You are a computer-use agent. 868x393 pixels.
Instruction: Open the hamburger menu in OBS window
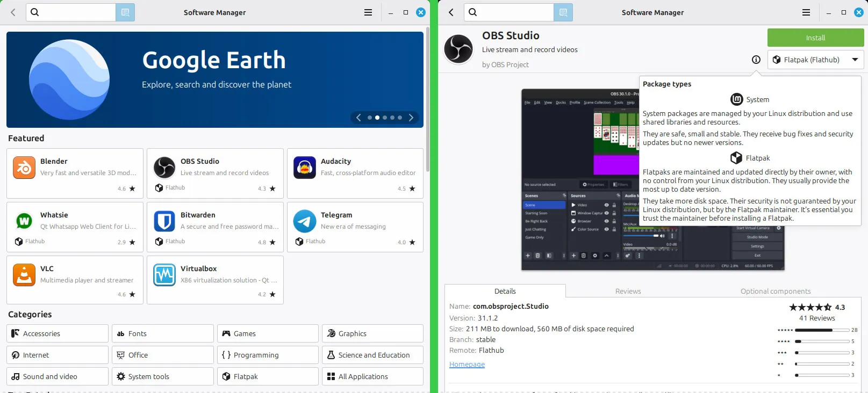806,12
